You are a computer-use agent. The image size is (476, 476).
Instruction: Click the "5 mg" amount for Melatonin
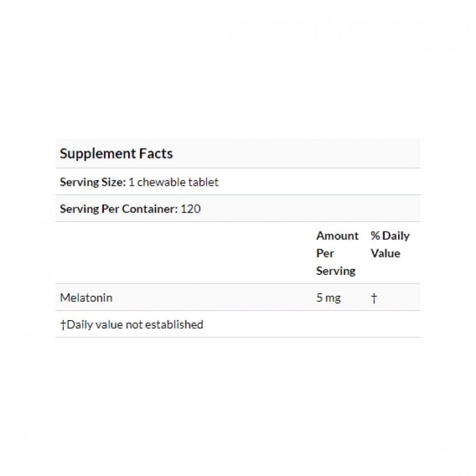pos(328,297)
